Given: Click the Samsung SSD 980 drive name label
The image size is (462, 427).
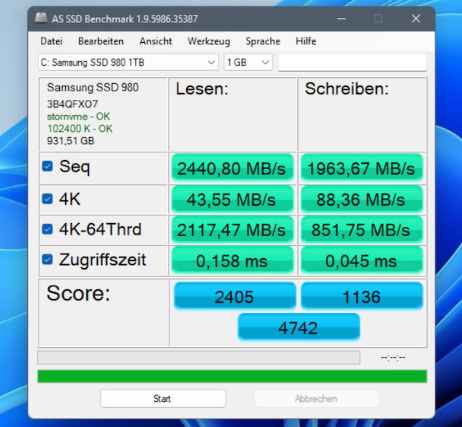Looking at the screenshot, I should (x=93, y=87).
